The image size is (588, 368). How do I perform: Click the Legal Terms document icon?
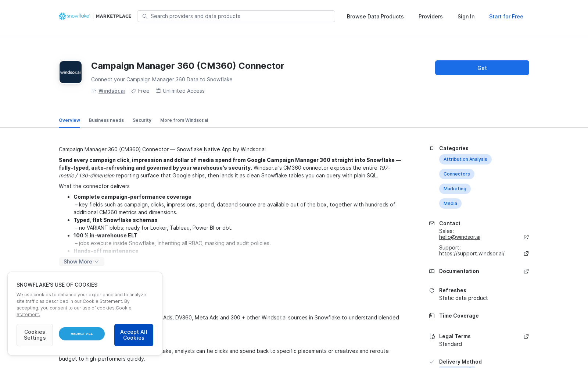coord(432,336)
